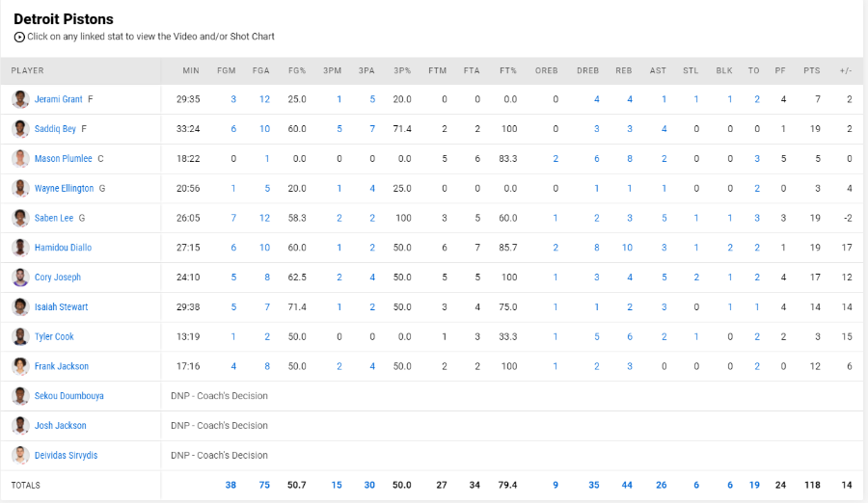The width and height of the screenshot is (868, 503).
Task: Click Sekou Doumbouya's DNP - Coach's Decision text
Action: (219, 396)
